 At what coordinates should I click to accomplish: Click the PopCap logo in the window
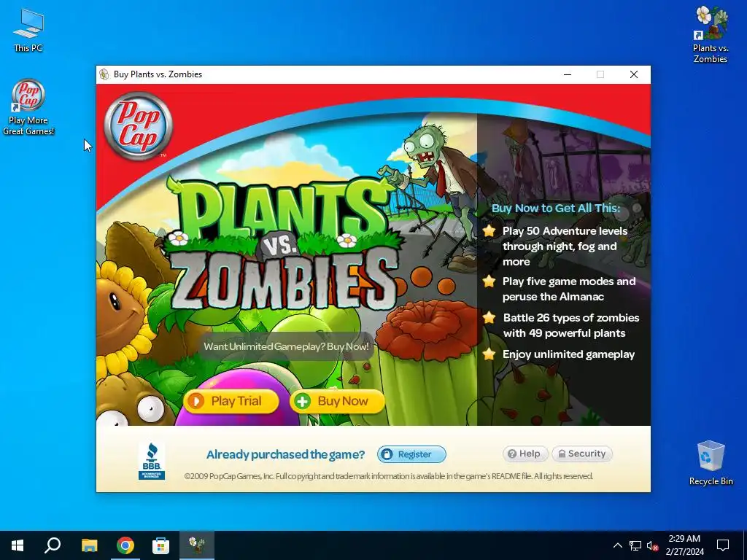coord(138,125)
